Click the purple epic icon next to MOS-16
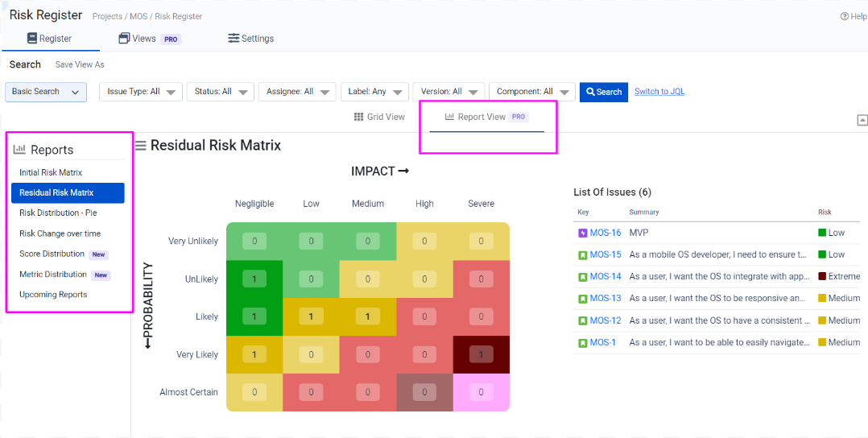This screenshot has height=438, width=868. (583, 233)
